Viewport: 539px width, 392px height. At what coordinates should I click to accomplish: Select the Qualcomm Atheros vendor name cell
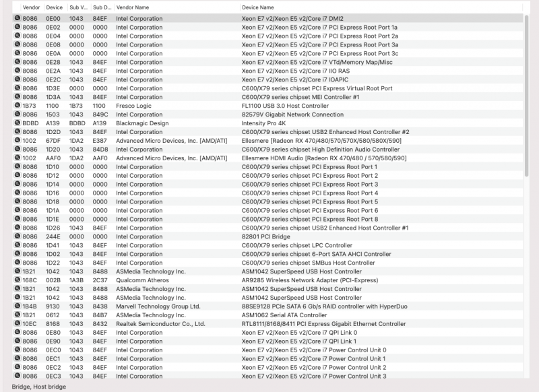pyautogui.click(x=142, y=280)
